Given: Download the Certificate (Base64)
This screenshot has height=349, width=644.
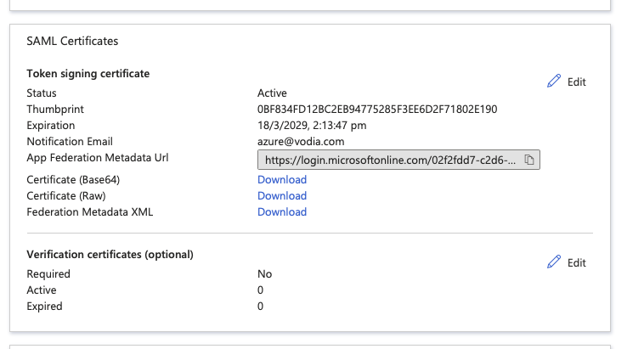Looking at the screenshot, I should (x=282, y=180).
